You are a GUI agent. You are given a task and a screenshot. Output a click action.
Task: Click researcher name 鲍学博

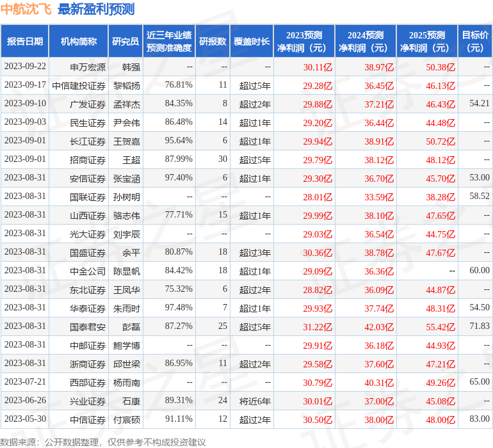(127, 346)
